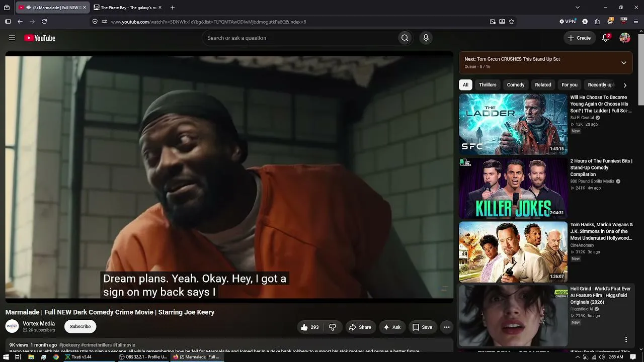Focus the YouTube search box
The width and height of the screenshot is (644, 362).
299,38
